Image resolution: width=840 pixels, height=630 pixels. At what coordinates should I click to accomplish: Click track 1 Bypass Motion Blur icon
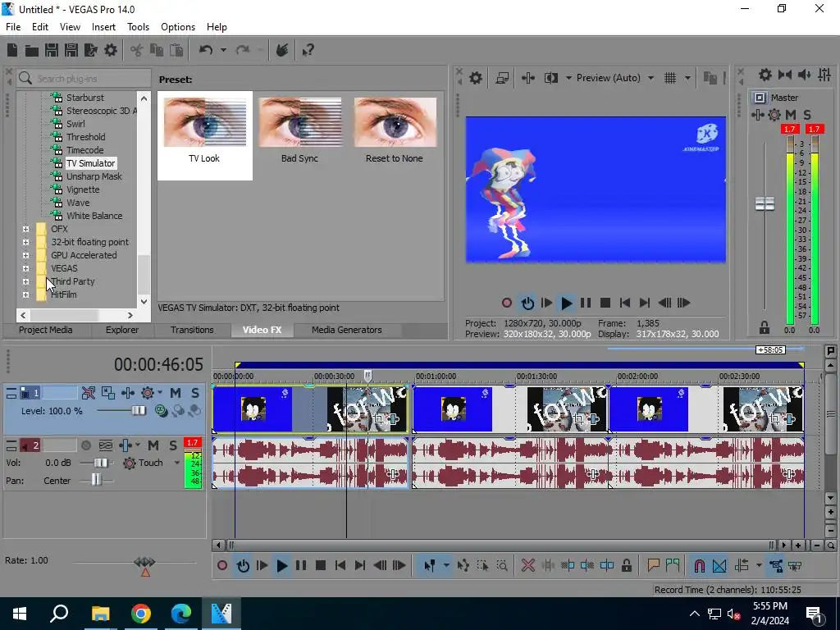(x=89, y=393)
